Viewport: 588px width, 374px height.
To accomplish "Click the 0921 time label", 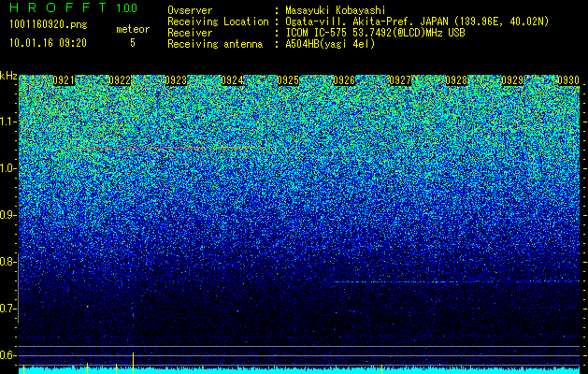I will coord(64,80).
